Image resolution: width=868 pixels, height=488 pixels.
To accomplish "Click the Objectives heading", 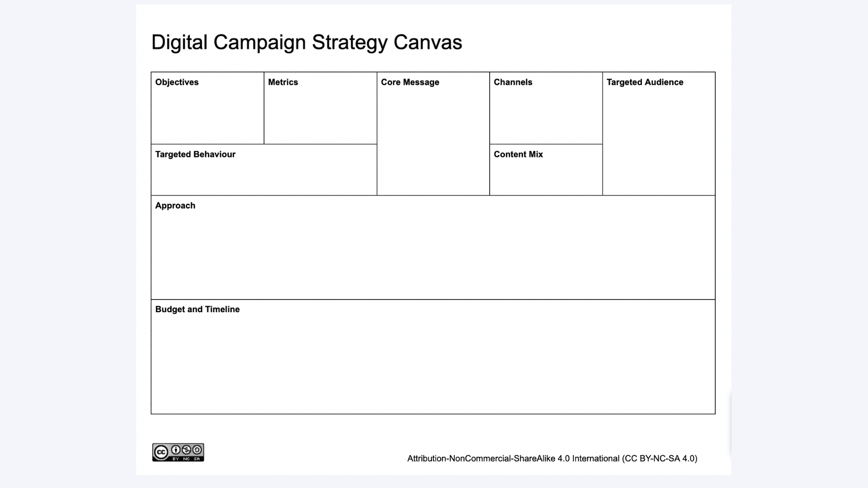I will pos(177,82).
